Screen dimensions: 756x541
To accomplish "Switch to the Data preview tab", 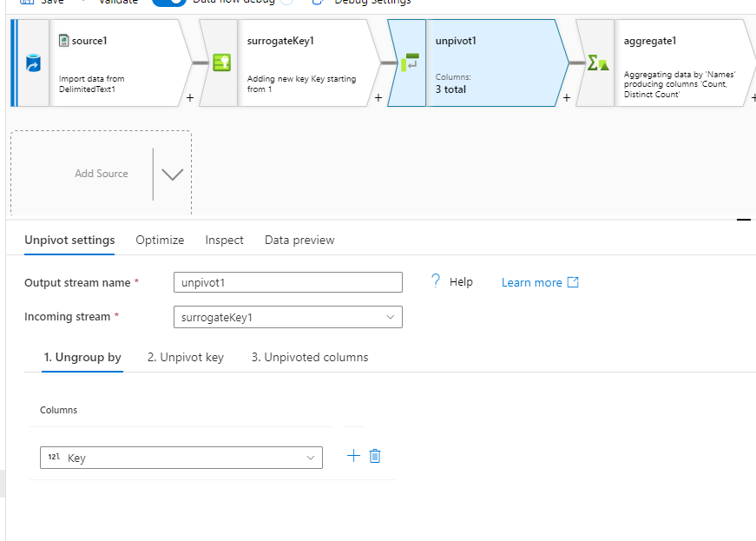I will click(x=299, y=241).
